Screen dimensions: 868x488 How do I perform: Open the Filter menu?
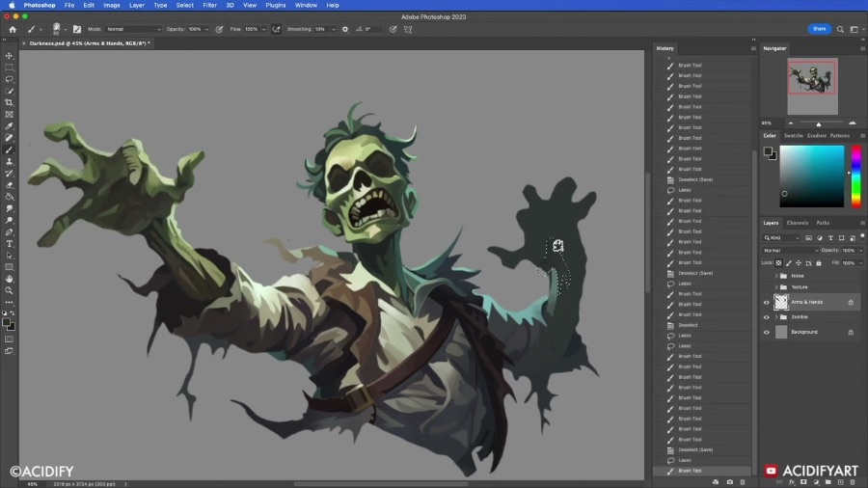point(210,5)
